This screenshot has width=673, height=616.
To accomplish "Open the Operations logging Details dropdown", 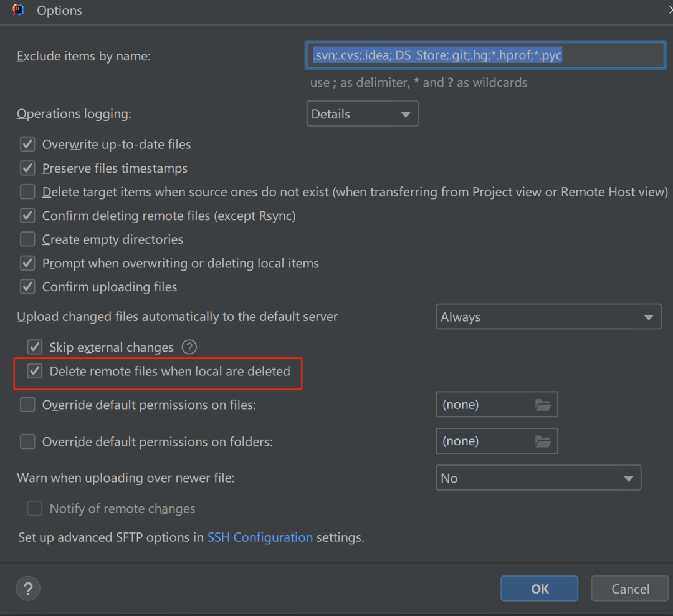I will coord(362,114).
